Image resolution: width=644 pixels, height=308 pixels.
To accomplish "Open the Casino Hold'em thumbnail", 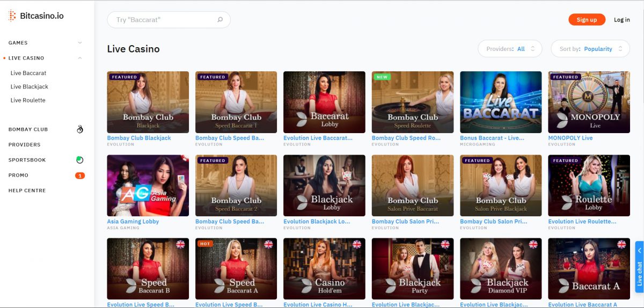I will point(324,269).
